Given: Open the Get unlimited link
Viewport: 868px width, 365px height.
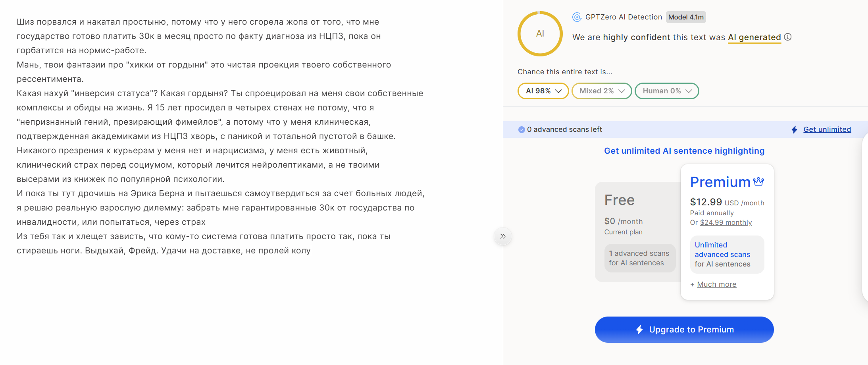Looking at the screenshot, I should (827, 129).
